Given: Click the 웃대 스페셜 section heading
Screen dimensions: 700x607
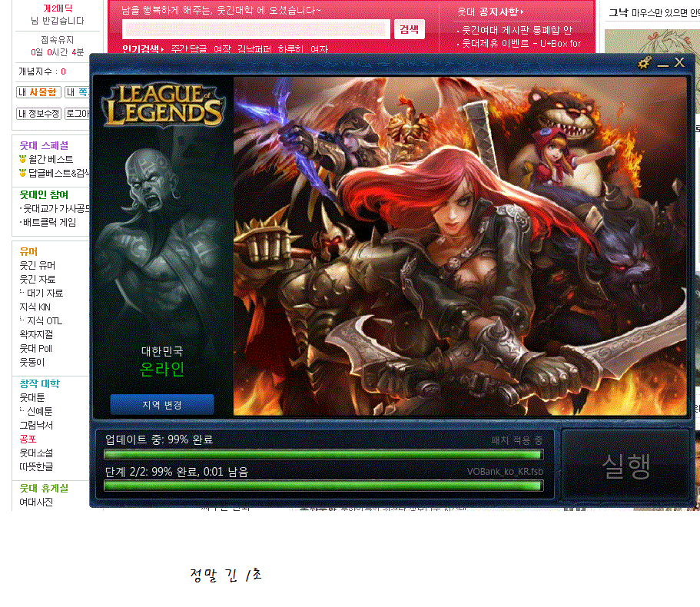Looking at the screenshot, I should pyautogui.click(x=44, y=145).
